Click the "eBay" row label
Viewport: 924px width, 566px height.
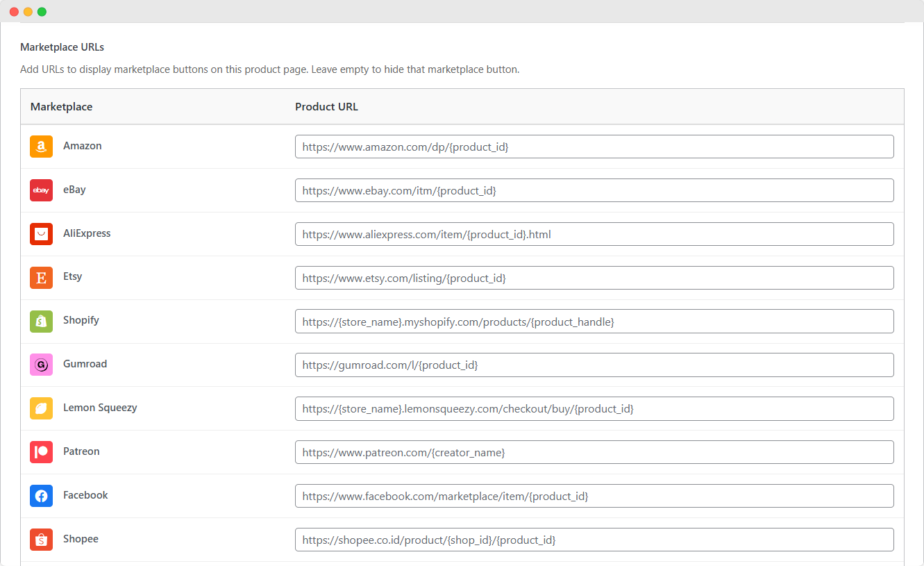click(x=74, y=190)
